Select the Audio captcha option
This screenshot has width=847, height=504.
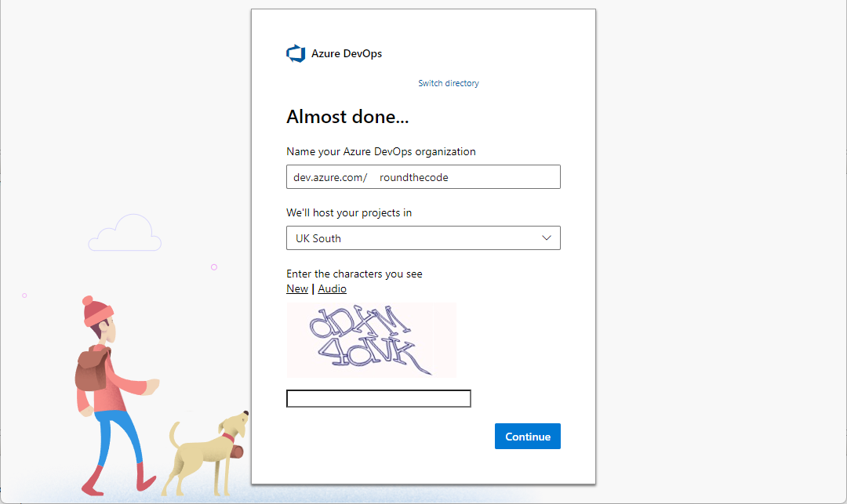tap(333, 288)
